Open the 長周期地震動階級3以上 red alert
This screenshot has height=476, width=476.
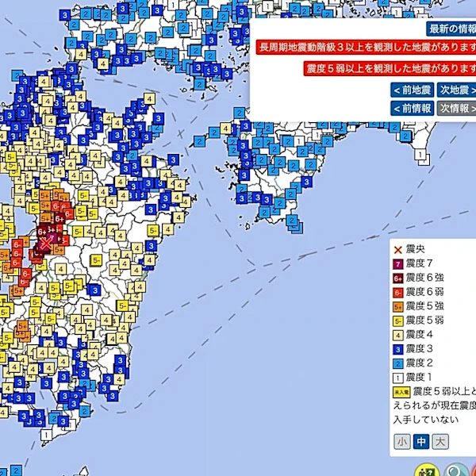tap(366, 48)
